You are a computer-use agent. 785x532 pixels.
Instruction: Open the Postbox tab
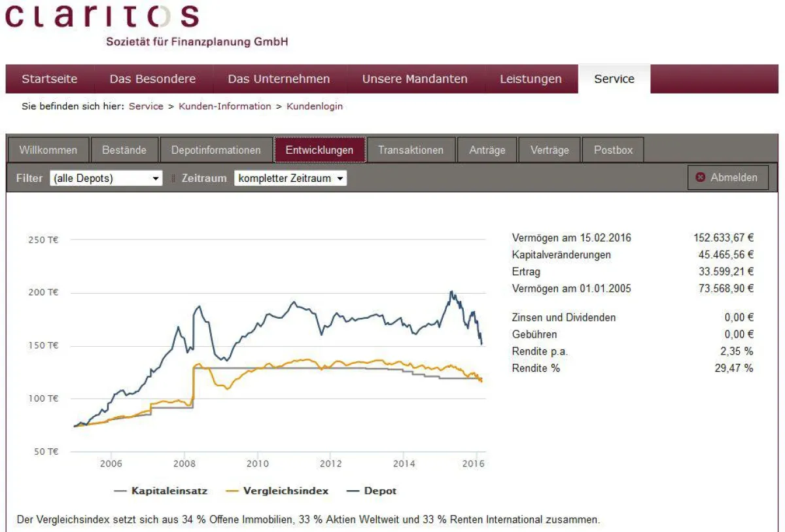click(x=613, y=150)
